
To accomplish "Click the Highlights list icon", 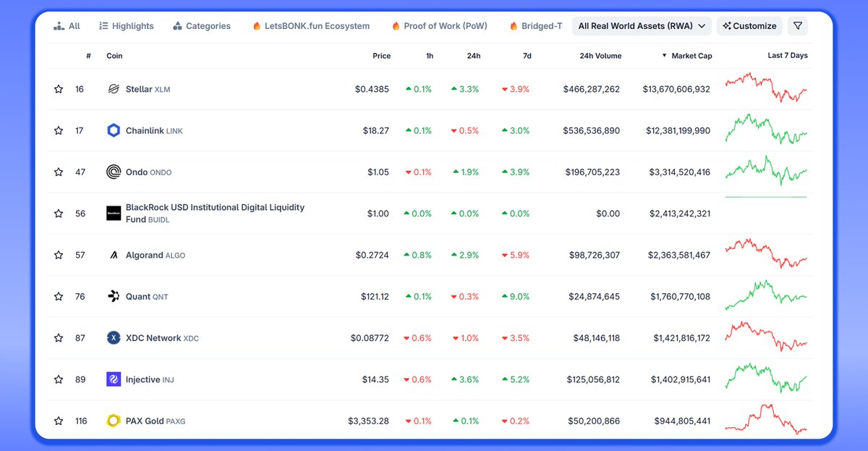I will click(x=103, y=26).
